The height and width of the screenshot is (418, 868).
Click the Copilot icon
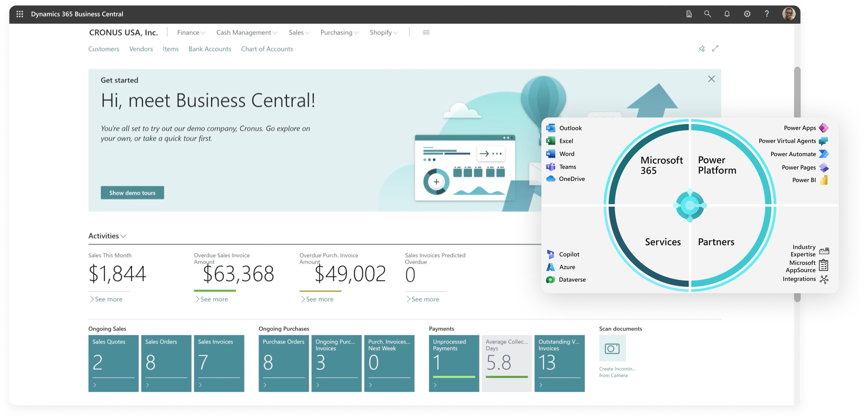click(550, 254)
